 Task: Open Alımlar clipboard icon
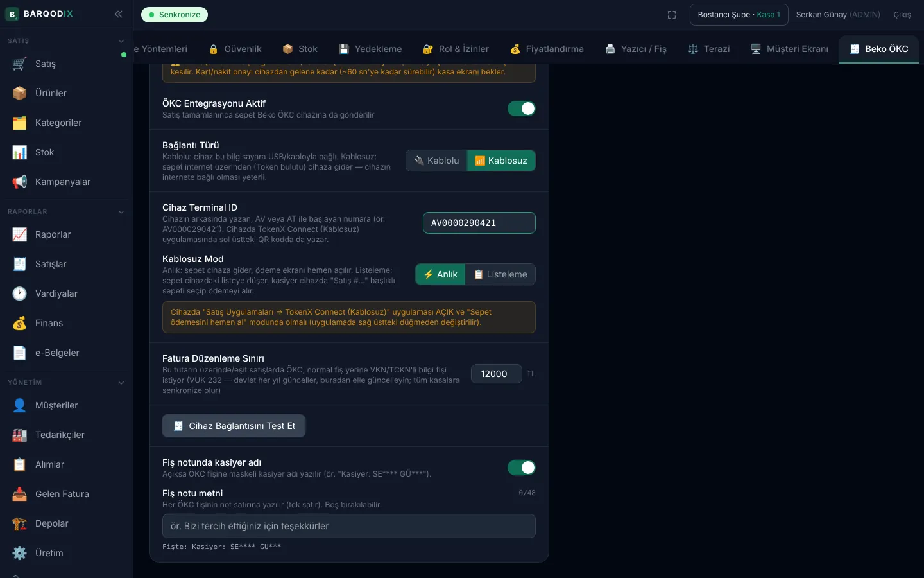20,464
